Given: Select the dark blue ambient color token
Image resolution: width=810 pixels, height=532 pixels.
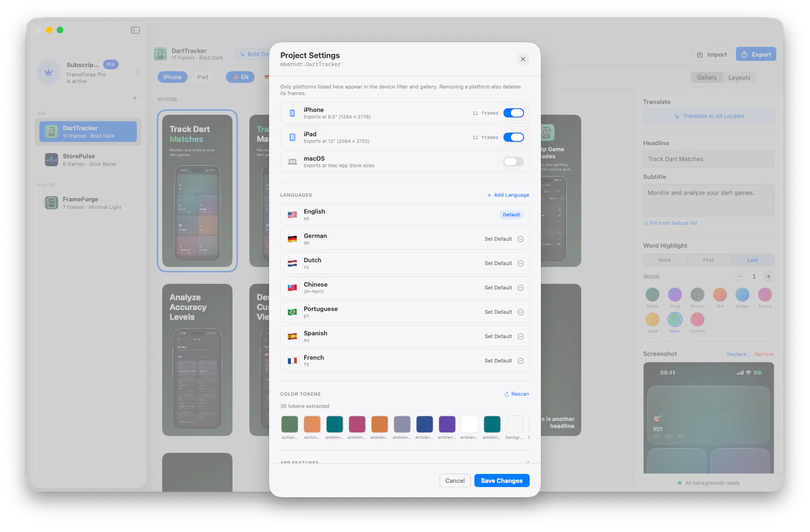Looking at the screenshot, I should point(424,424).
